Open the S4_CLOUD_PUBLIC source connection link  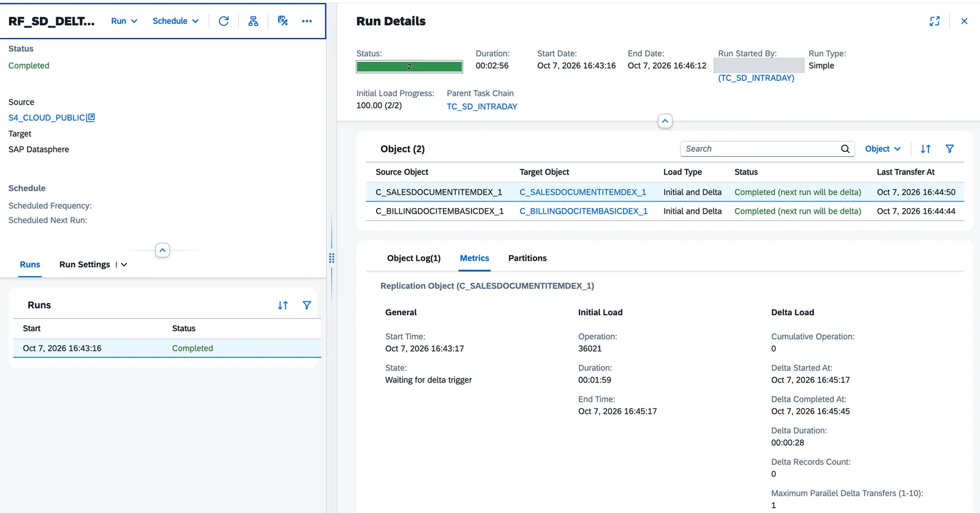point(47,118)
